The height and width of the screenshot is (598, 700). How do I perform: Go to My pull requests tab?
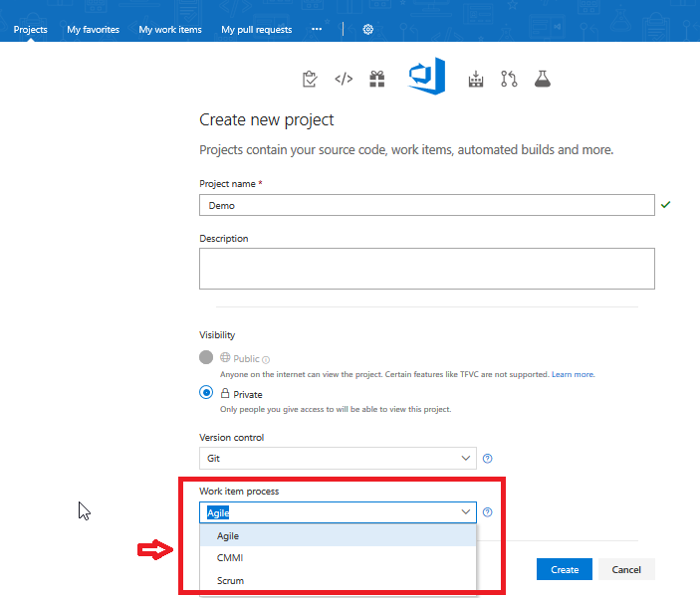(257, 30)
